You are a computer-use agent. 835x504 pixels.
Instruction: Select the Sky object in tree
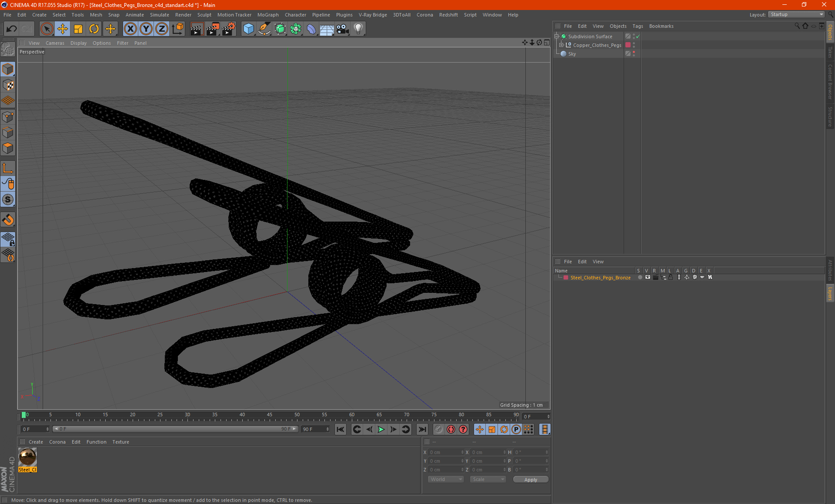572,54
